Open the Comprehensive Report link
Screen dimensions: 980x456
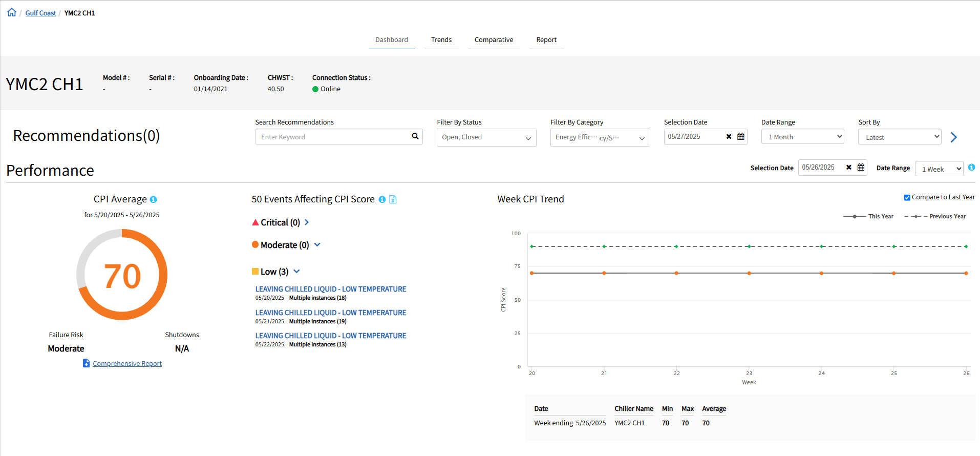point(127,363)
